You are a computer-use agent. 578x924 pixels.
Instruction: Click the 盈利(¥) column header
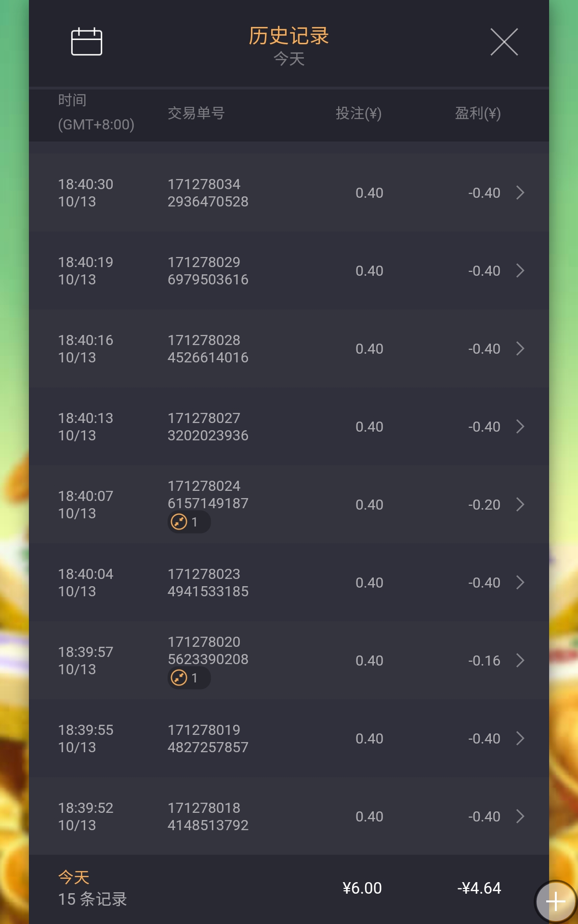click(x=478, y=114)
